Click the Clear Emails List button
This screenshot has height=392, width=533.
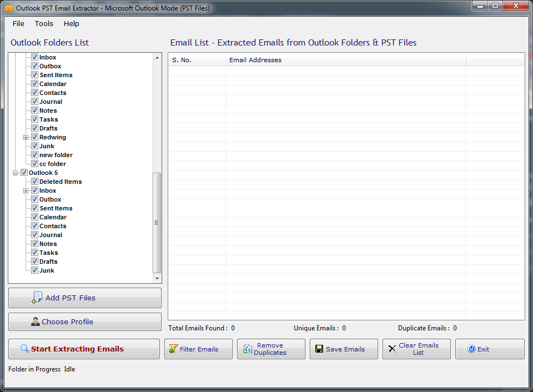417,349
